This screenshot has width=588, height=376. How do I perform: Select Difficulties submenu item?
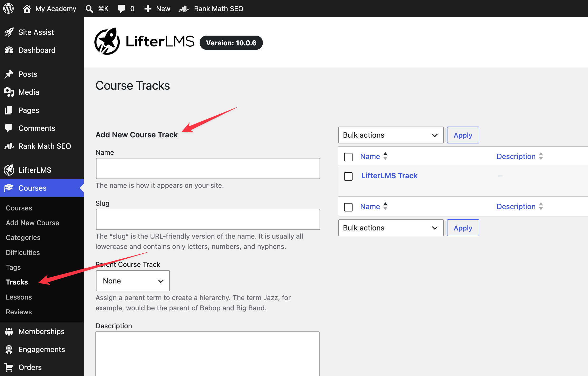click(x=23, y=253)
